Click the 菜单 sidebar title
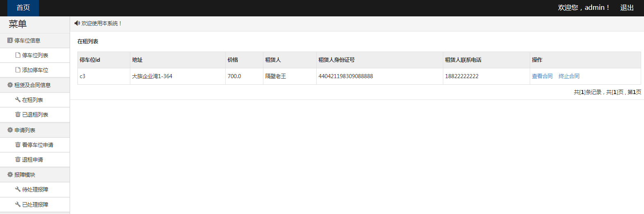 tap(18, 24)
